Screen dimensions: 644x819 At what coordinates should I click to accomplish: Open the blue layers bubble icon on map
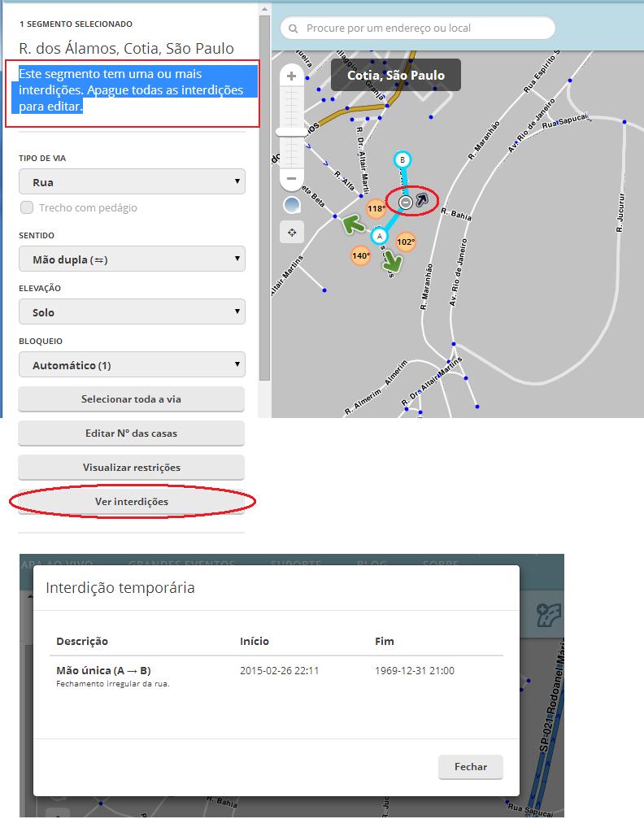292,205
